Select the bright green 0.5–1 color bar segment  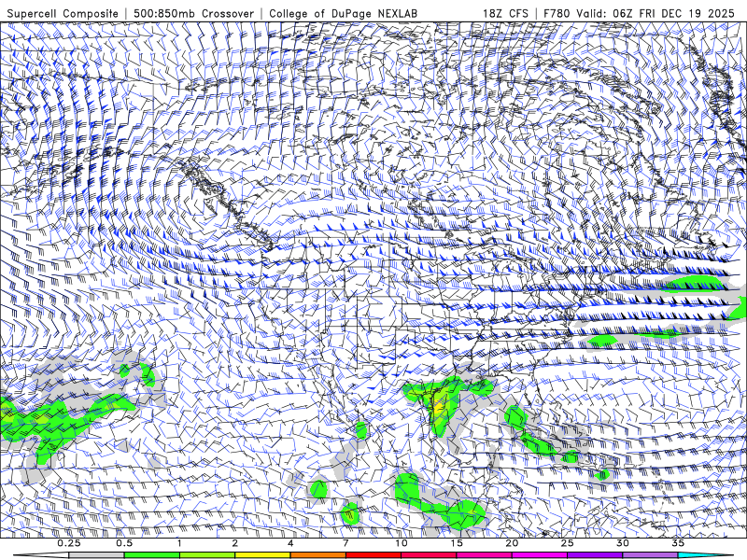point(151,555)
